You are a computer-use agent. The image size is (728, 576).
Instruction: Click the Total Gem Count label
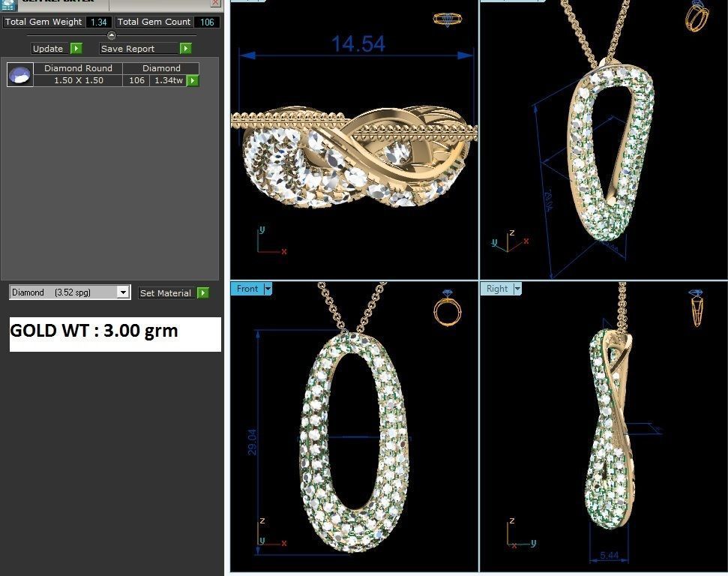154,22
